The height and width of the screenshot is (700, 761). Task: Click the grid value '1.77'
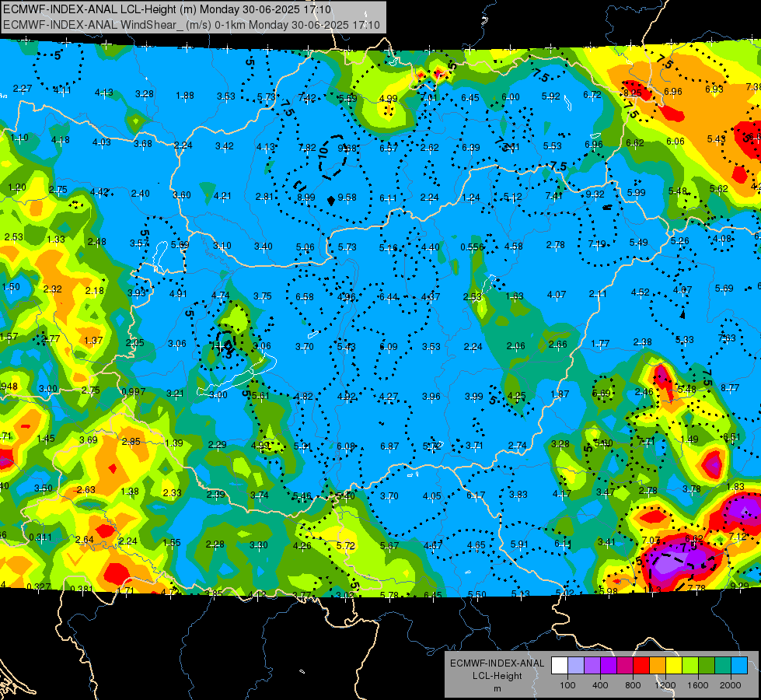point(600,344)
